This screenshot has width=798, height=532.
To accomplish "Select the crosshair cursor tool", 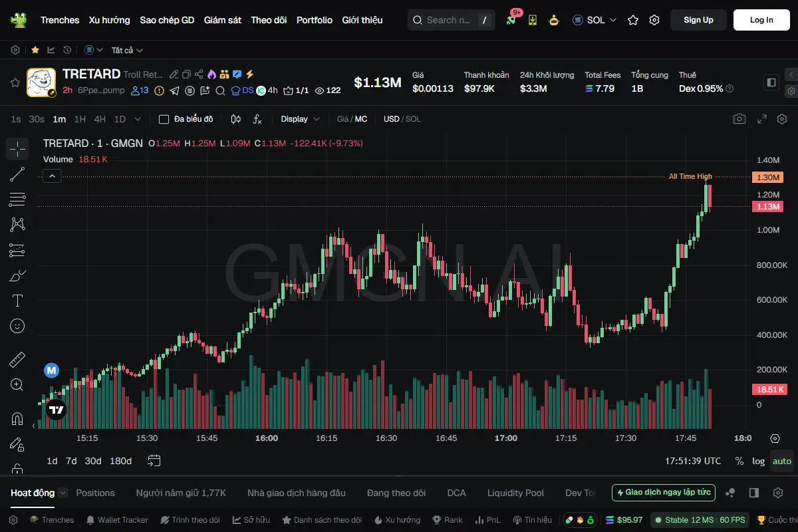I will (x=17, y=149).
